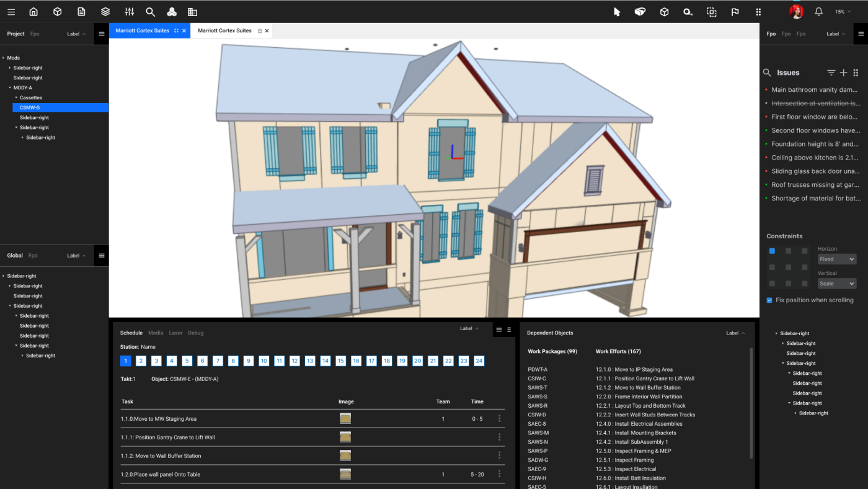Click the flag icon in toolbar
Screen dimensions: 868x489
(x=735, y=12)
